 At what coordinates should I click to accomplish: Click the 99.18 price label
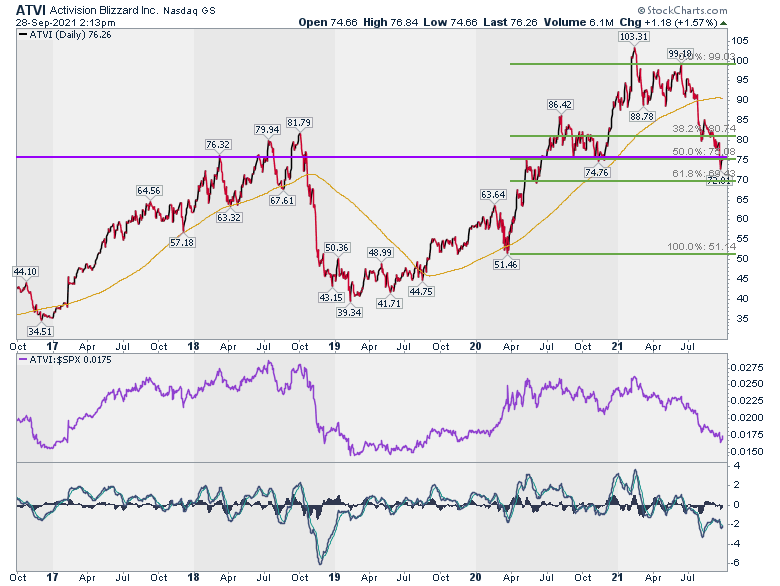680,54
